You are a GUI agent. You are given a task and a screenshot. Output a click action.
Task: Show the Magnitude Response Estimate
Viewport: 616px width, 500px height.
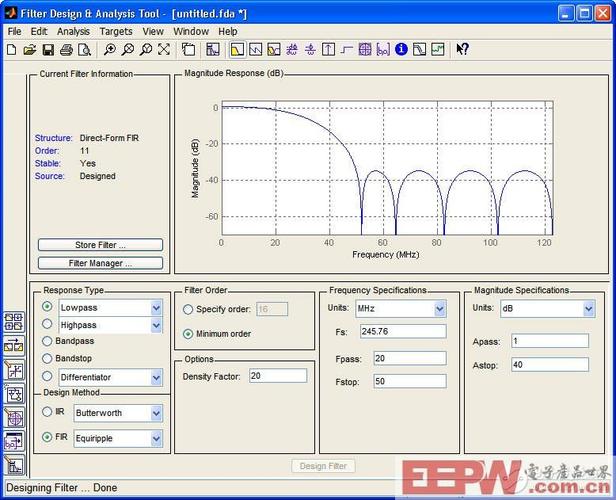pyautogui.click(x=419, y=49)
